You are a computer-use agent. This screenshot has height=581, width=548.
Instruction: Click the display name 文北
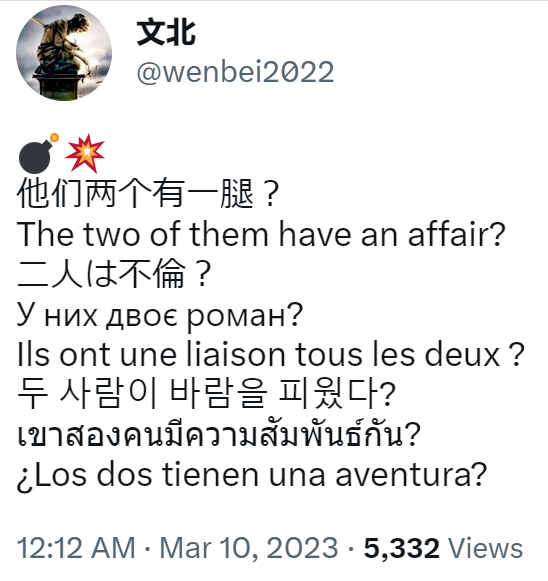[x=166, y=33]
